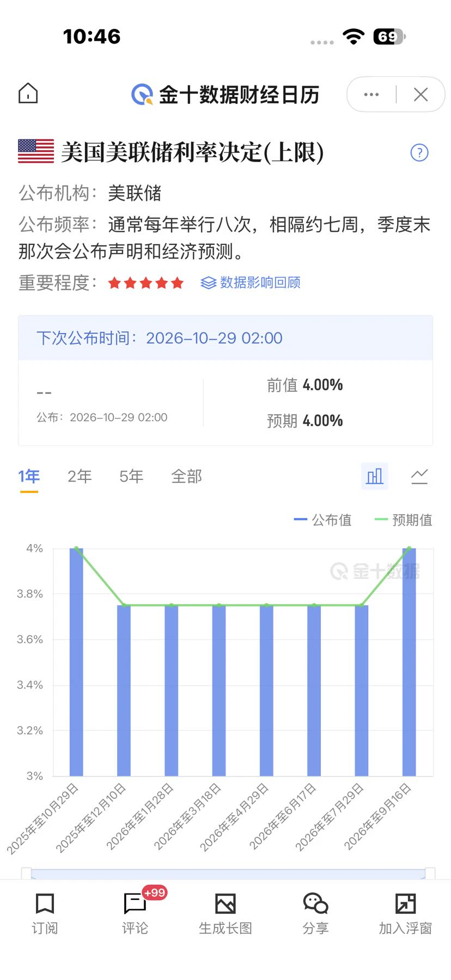Tap the 10:46 clock in status bar
451x980 pixels.
click(x=92, y=36)
